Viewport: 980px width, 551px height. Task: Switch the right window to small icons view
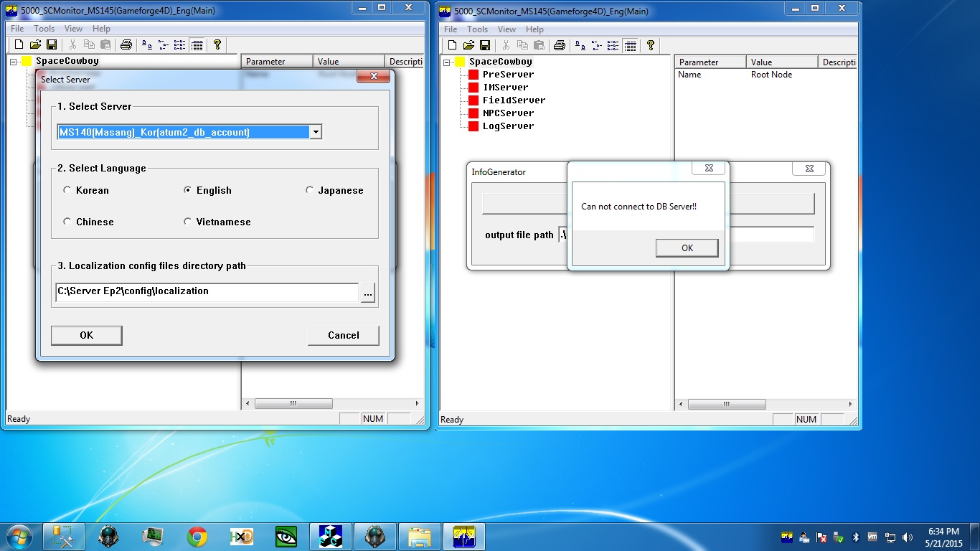(x=598, y=45)
